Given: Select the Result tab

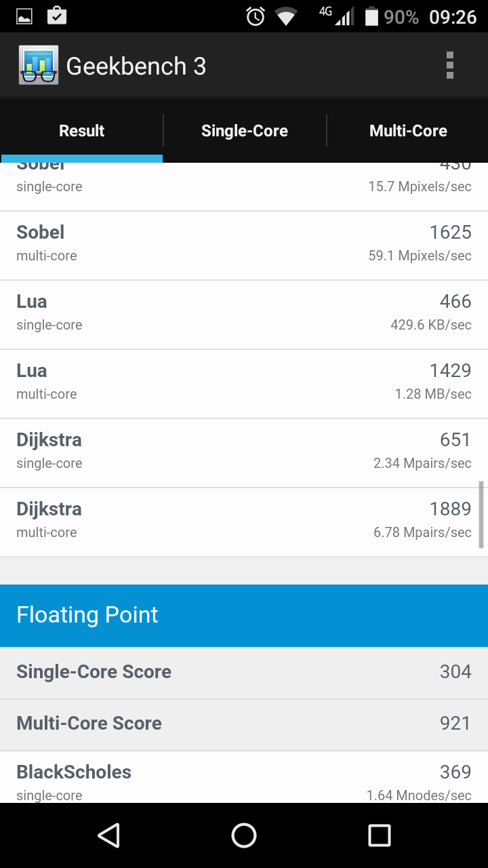Looking at the screenshot, I should point(81,131).
